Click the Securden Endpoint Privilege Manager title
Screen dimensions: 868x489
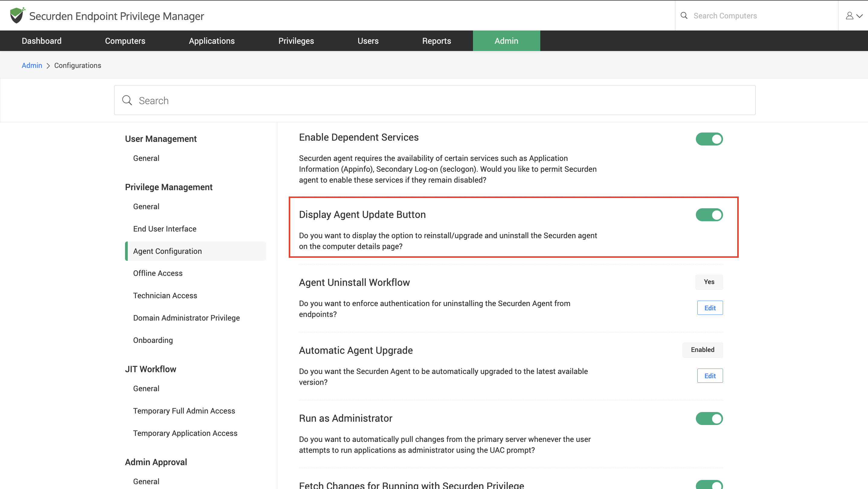coord(117,16)
